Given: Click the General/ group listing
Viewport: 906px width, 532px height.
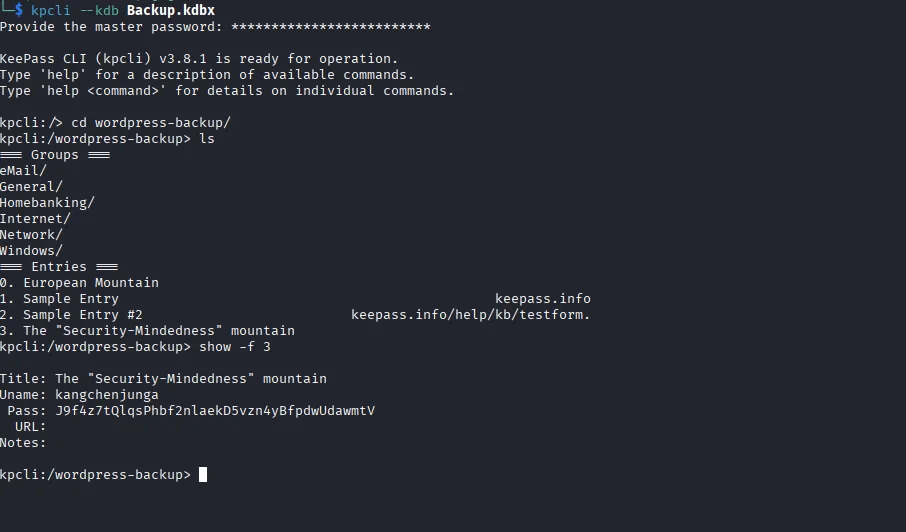Looking at the screenshot, I should (31, 187).
